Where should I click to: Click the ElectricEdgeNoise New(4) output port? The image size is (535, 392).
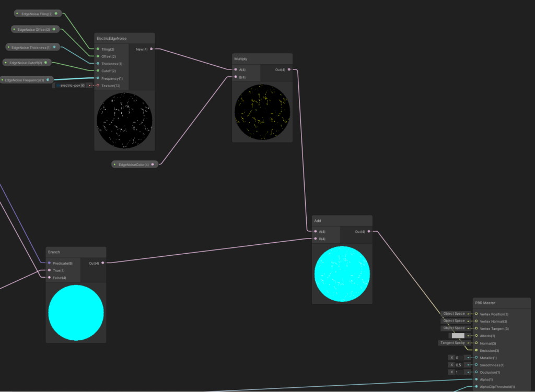click(152, 49)
